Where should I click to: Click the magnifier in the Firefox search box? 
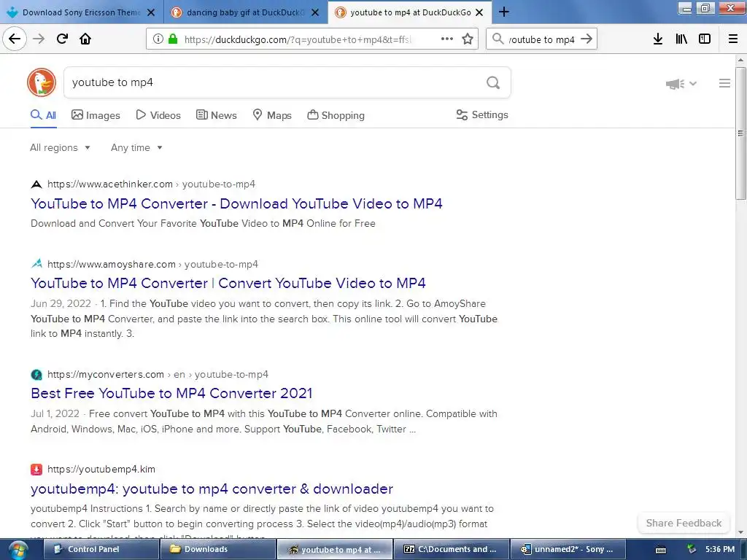[498, 39]
